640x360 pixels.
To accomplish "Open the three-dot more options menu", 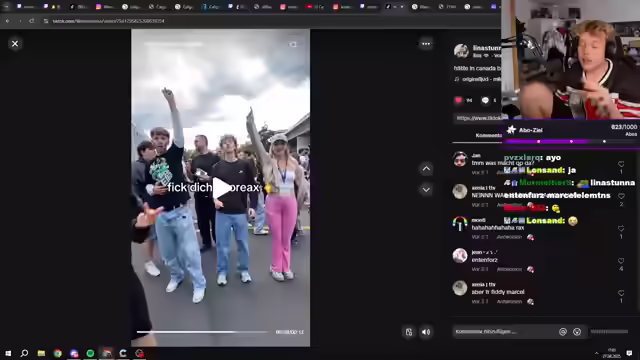I will 426,44.
